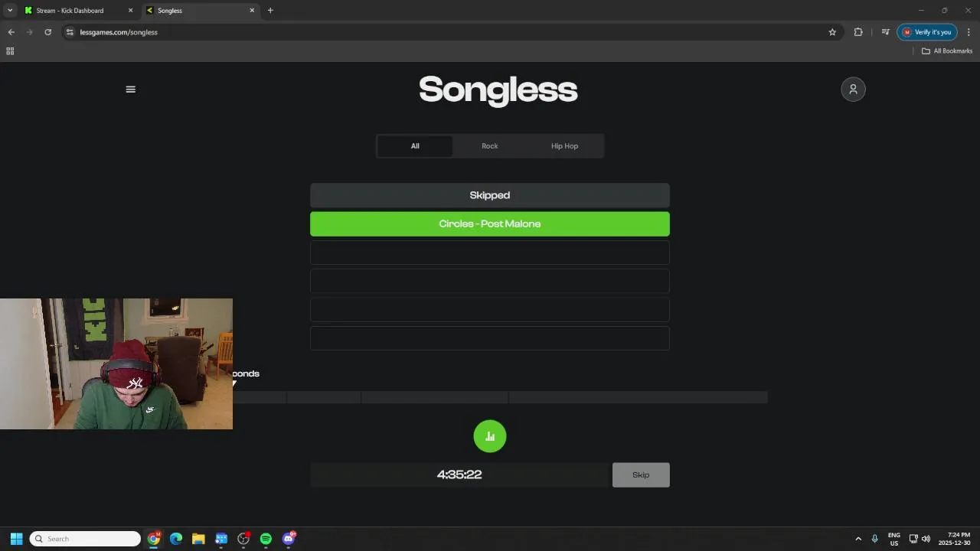Open Chrome from the taskbar
Screen dimensions: 980x551
point(154,539)
